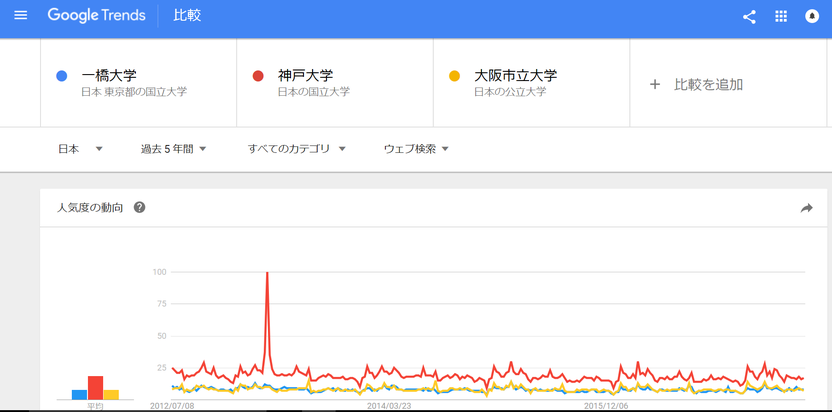Open the すべてのカテゴリ dropdown
This screenshot has width=832, height=412.
tap(297, 149)
